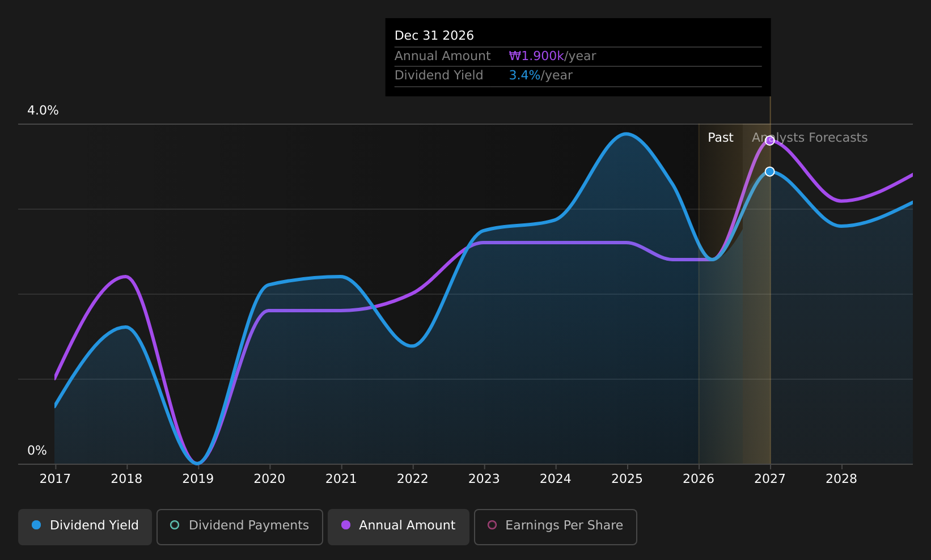
Task: Toggle the Dividend Yield series
Action: coord(85,527)
